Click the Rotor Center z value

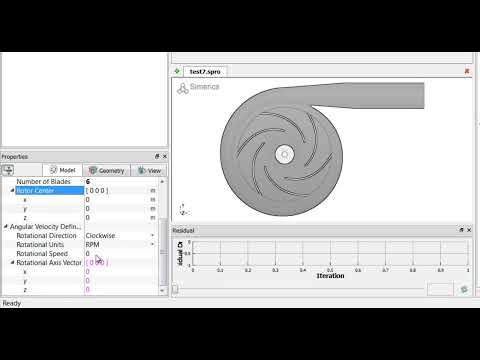pos(87,217)
